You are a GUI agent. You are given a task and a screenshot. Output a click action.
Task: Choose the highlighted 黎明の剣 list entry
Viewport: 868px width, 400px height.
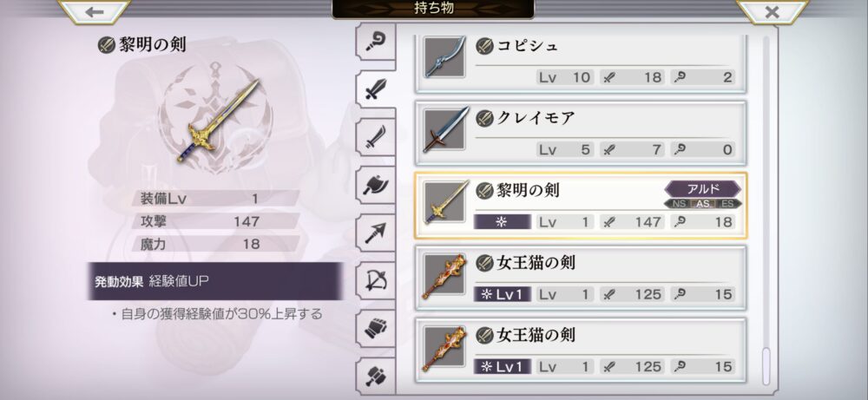(581, 206)
